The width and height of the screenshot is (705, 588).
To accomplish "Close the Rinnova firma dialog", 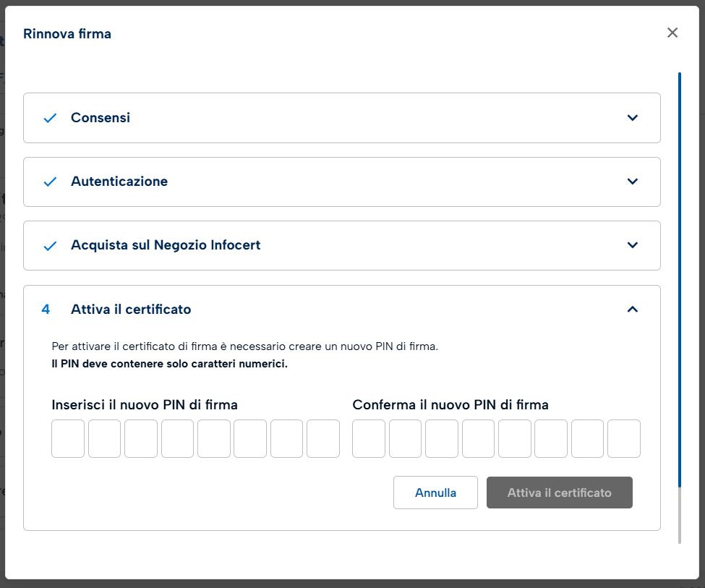I will point(672,33).
